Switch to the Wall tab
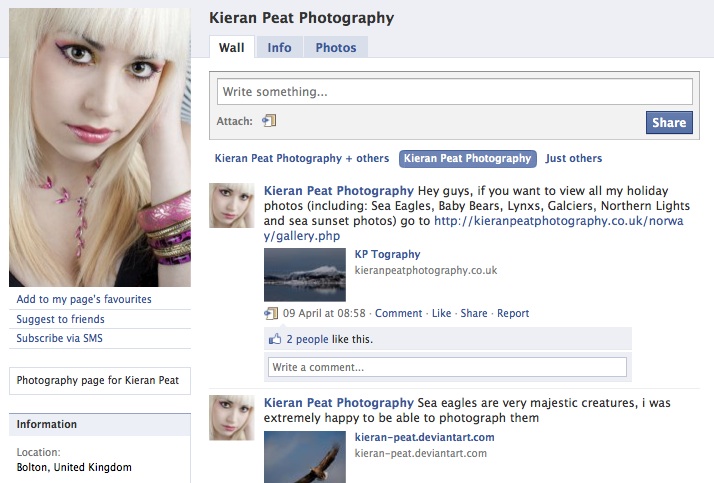714x483 pixels. [x=232, y=47]
